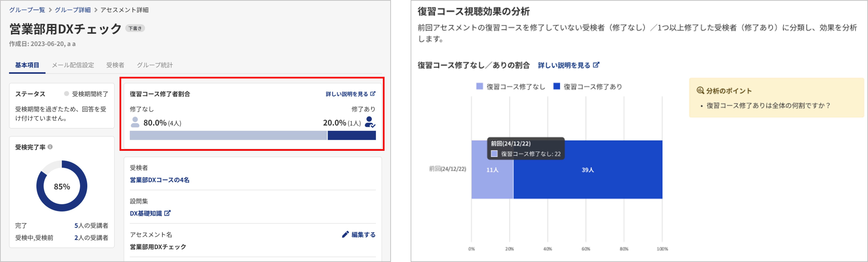Click the external-link icon beside DX基礎知識
Image resolution: width=868 pixels, height=262 pixels.
[x=168, y=213]
